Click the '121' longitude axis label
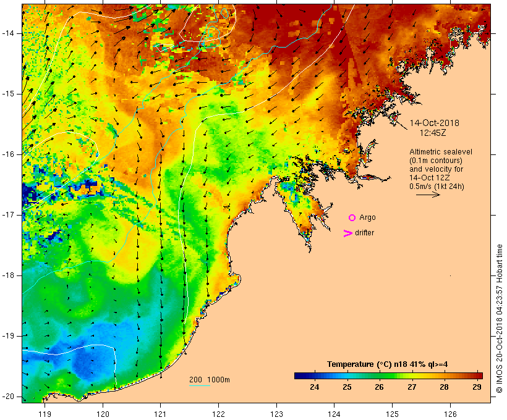Image resolution: width=507 pixels, height=420 pixels. point(161,414)
